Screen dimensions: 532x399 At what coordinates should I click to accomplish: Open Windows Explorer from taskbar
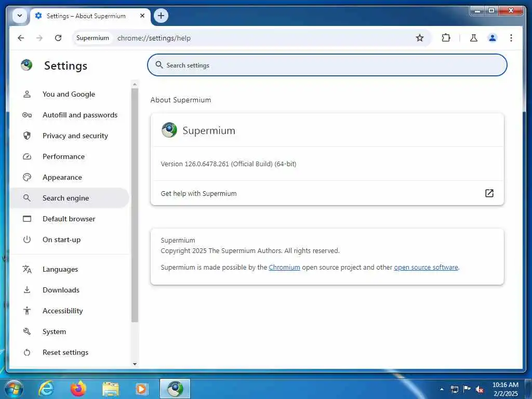tap(111, 390)
